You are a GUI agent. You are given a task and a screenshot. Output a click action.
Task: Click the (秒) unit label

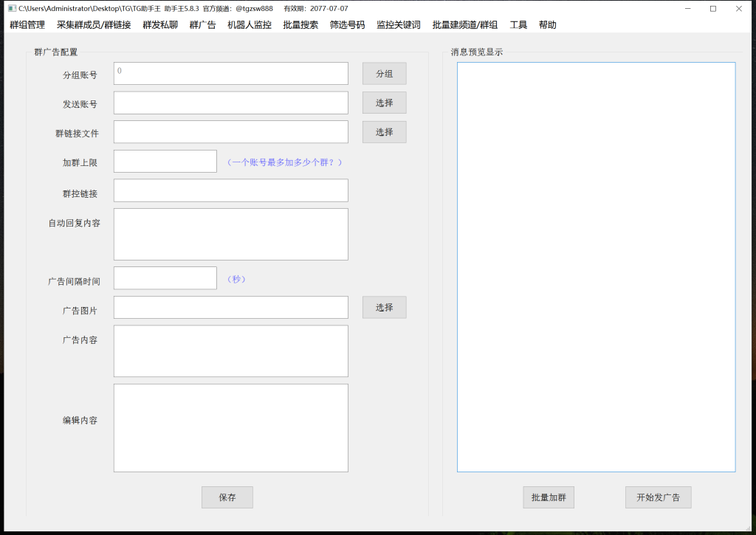coord(236,279)
